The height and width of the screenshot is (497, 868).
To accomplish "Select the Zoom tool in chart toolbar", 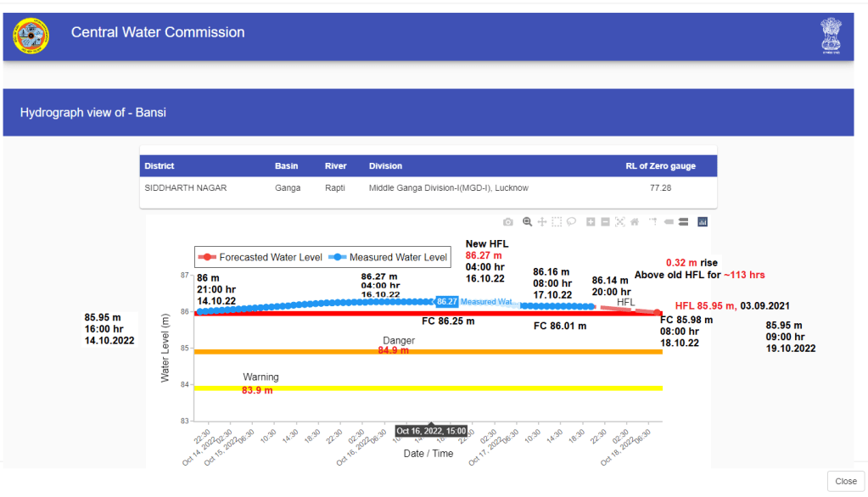I will point(528,222).
